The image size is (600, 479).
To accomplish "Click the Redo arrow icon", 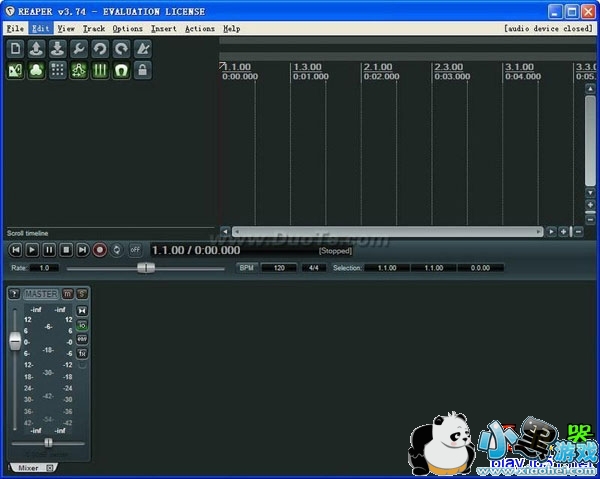I will pyautogui.click(x=121, y=49).
